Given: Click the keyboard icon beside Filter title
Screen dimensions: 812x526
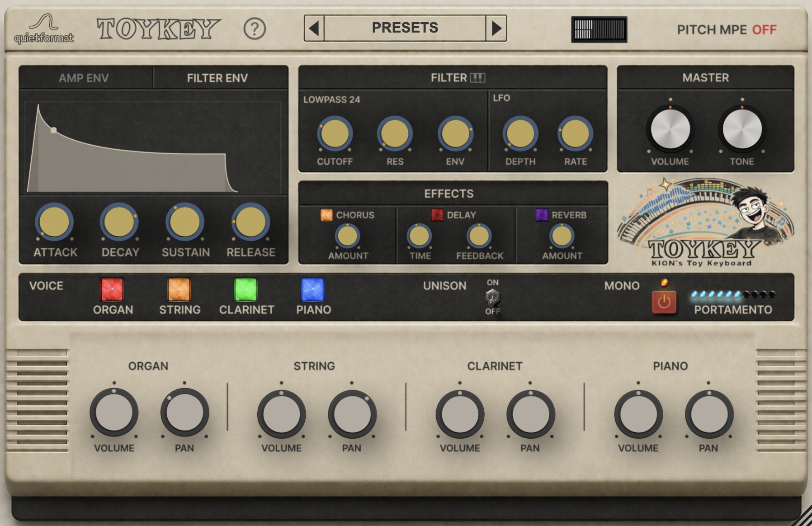Looking at the screenshot, I should point(477,78).
